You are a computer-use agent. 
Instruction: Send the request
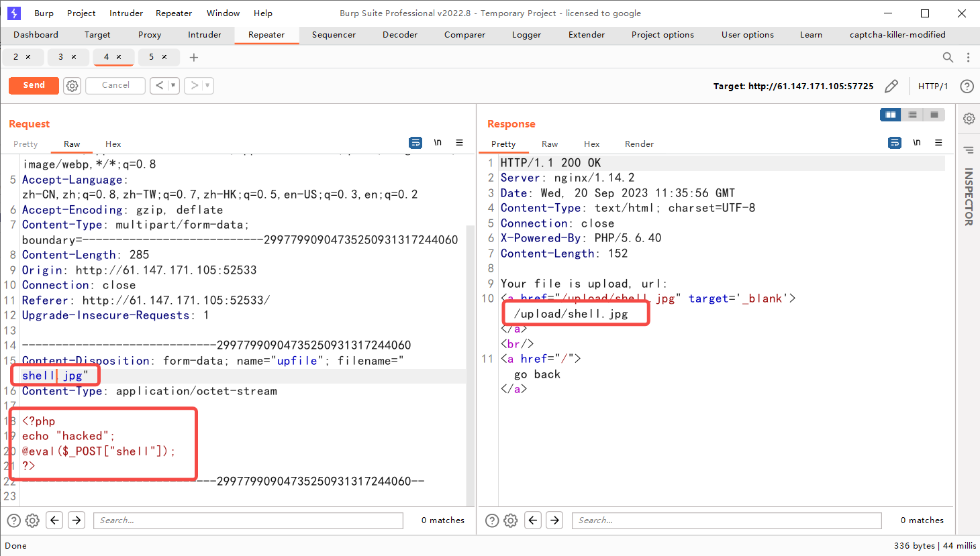[34, 85]
